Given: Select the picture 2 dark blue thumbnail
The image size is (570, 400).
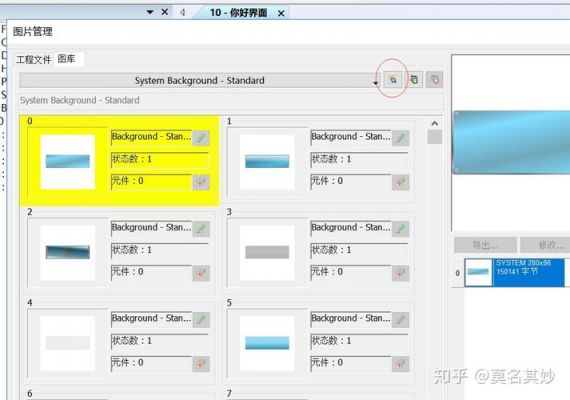Looking at the screenshot, I should (x=68, y=252).
